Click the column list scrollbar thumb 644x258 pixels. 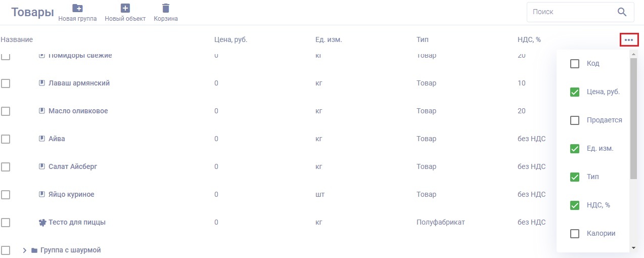click(x=633, y=119)
